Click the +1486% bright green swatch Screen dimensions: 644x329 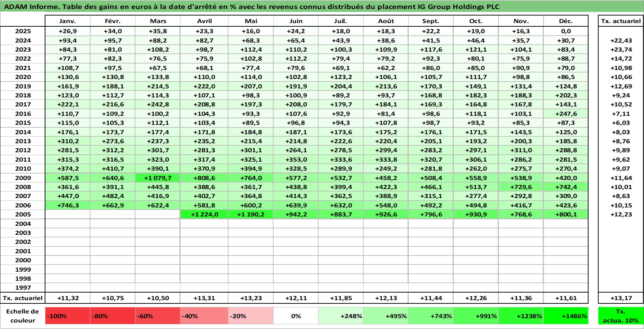point(566,316)
